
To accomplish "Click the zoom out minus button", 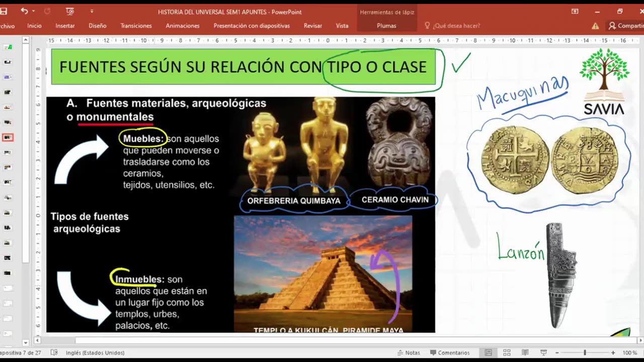I will [x=556, y=353].
